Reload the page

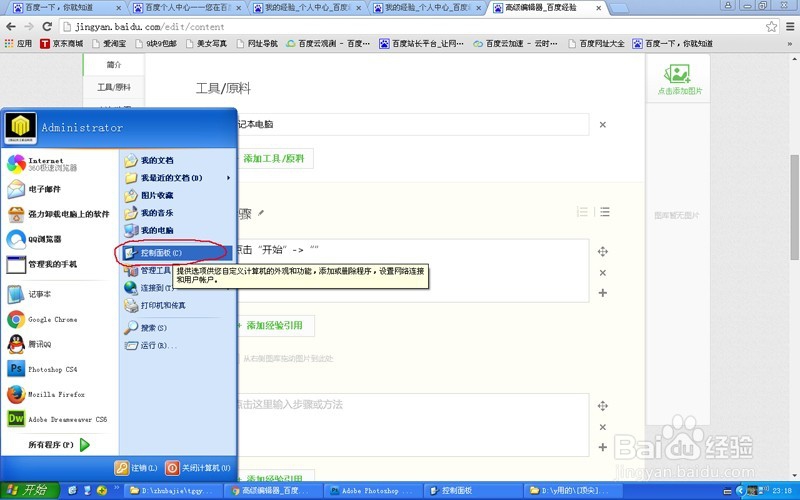tap(47, 27)
